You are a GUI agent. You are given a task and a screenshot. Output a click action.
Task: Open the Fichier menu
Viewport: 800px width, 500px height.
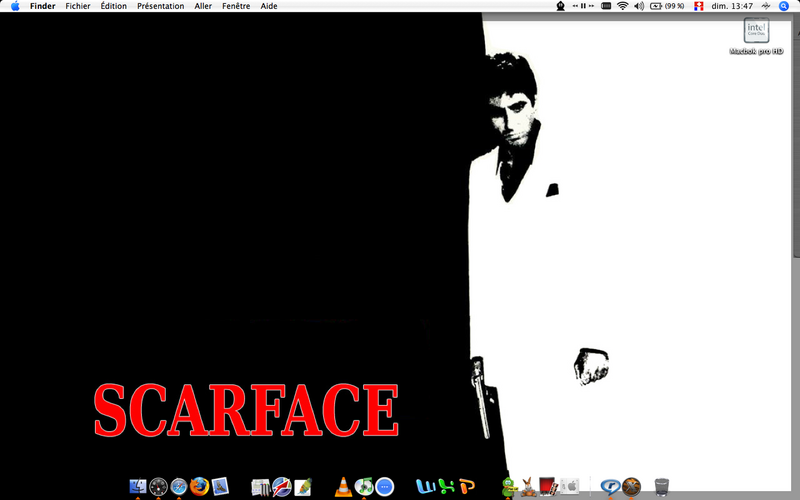coord(78,6)
